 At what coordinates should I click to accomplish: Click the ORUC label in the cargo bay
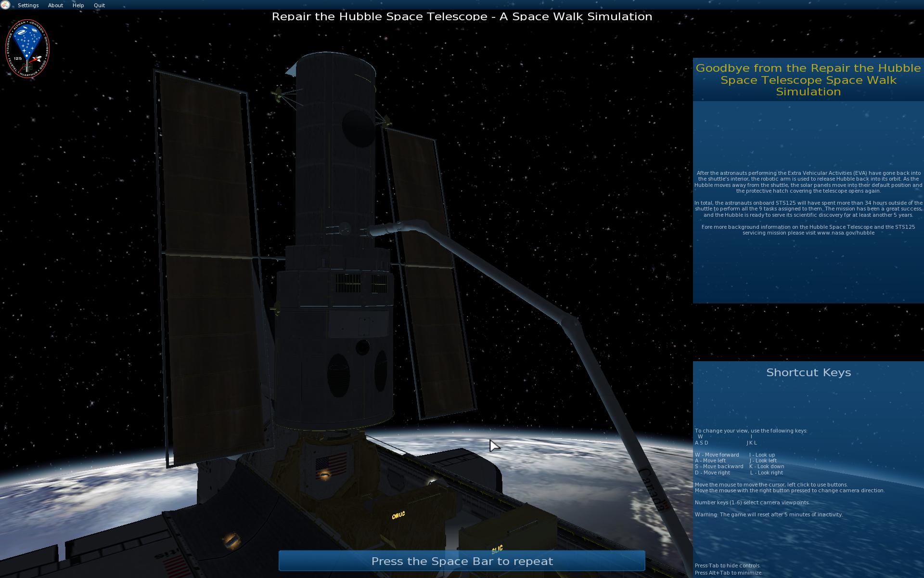coord(398,515)
